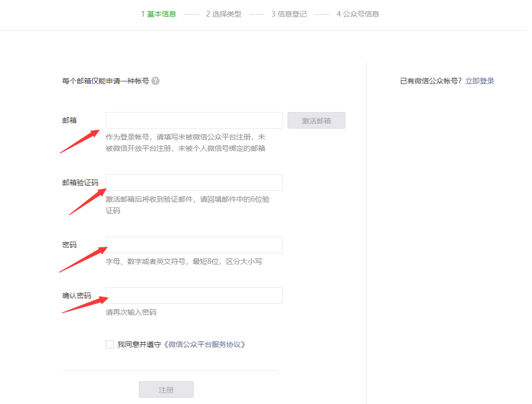This screenshot has height=404, width=532.
Task: Click the 已有微信公众帐号? text
Action: pos(431,81)
